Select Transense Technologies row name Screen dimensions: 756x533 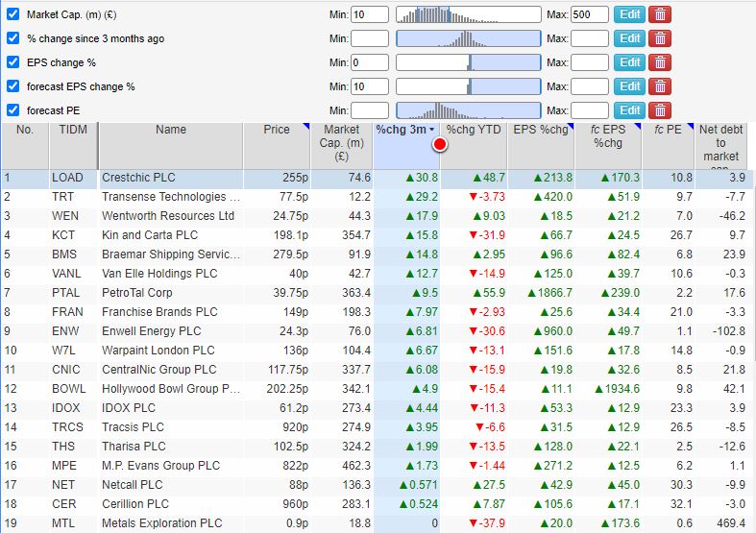171,197
